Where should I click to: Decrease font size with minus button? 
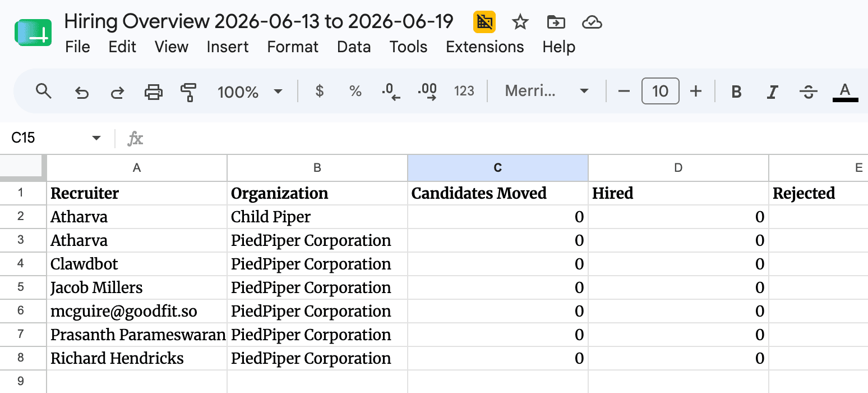tap(624, 91)
